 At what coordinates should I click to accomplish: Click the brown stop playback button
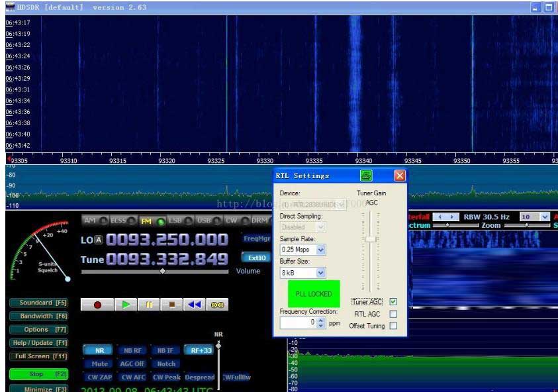tap(171, 305)
